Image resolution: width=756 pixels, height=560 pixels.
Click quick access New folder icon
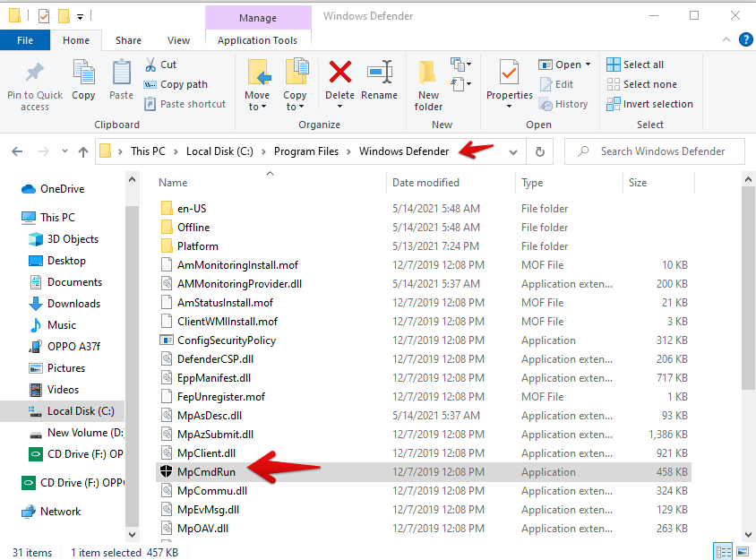point(64,16)
